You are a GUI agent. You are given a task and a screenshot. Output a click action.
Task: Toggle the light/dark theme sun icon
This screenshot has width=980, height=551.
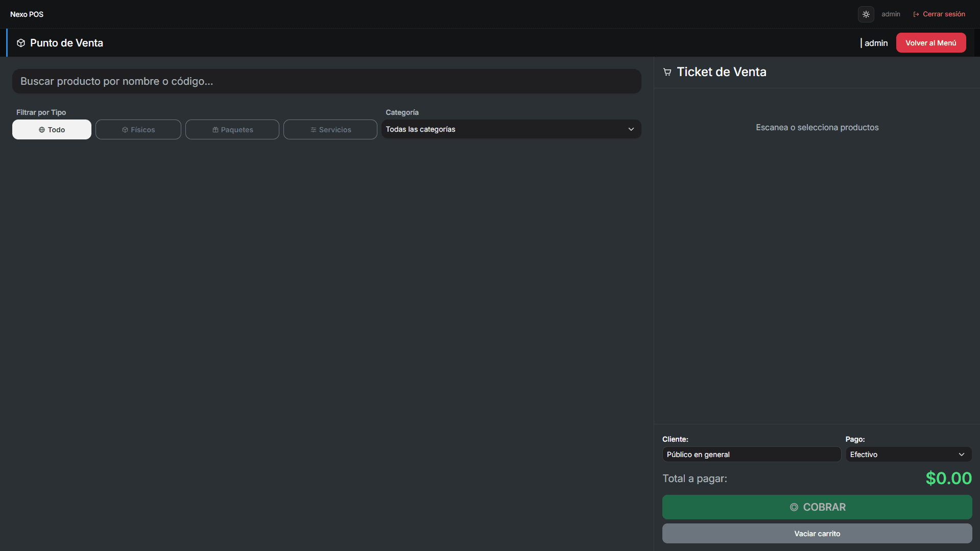pyautogui.click(x=866, y=14)
